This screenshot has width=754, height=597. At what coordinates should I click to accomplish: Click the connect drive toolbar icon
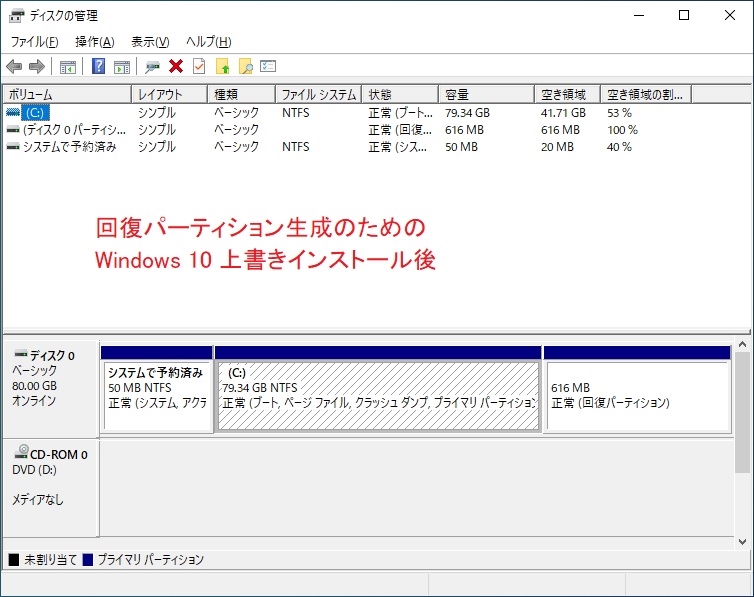click(152, 67)
